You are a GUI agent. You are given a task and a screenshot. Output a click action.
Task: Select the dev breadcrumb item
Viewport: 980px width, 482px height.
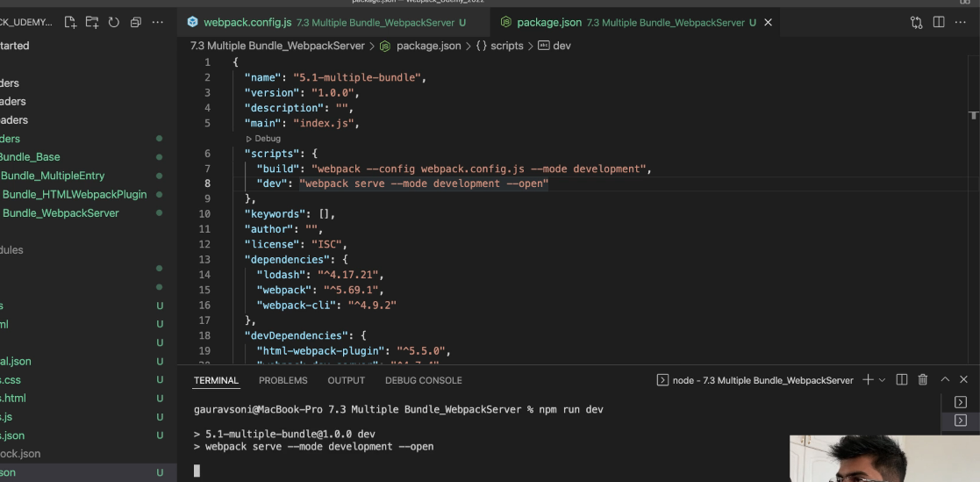coord(562,46)
